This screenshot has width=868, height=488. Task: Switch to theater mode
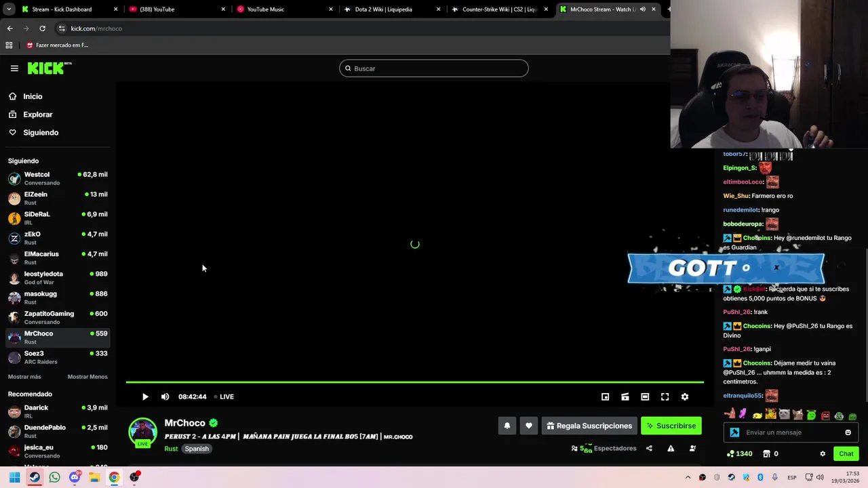pos(645,397)
